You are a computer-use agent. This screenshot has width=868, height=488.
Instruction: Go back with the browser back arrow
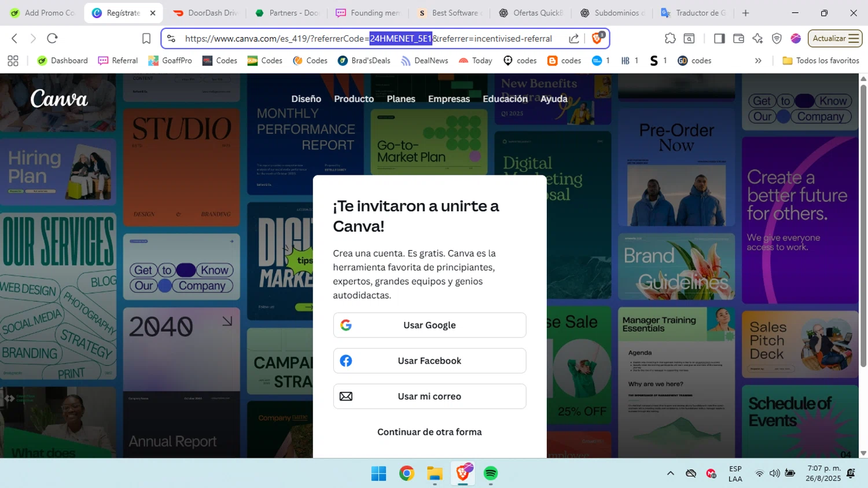pyautogui.click(x=14, y=38)
